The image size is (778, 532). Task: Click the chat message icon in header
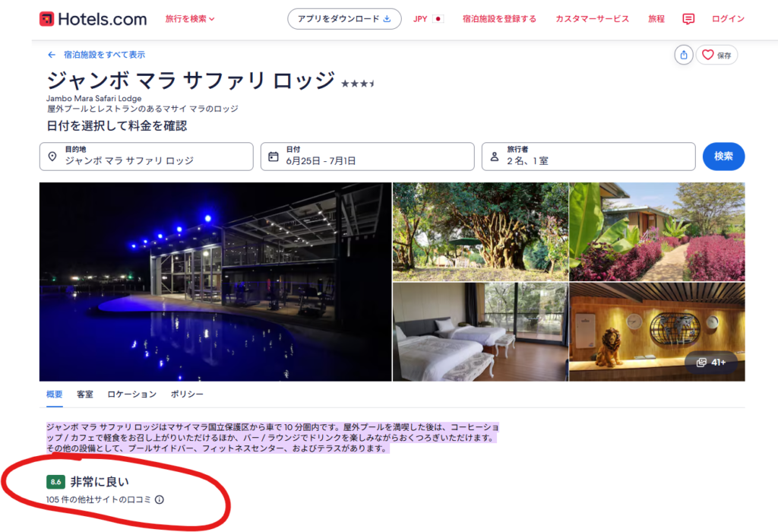click(688, 19)
